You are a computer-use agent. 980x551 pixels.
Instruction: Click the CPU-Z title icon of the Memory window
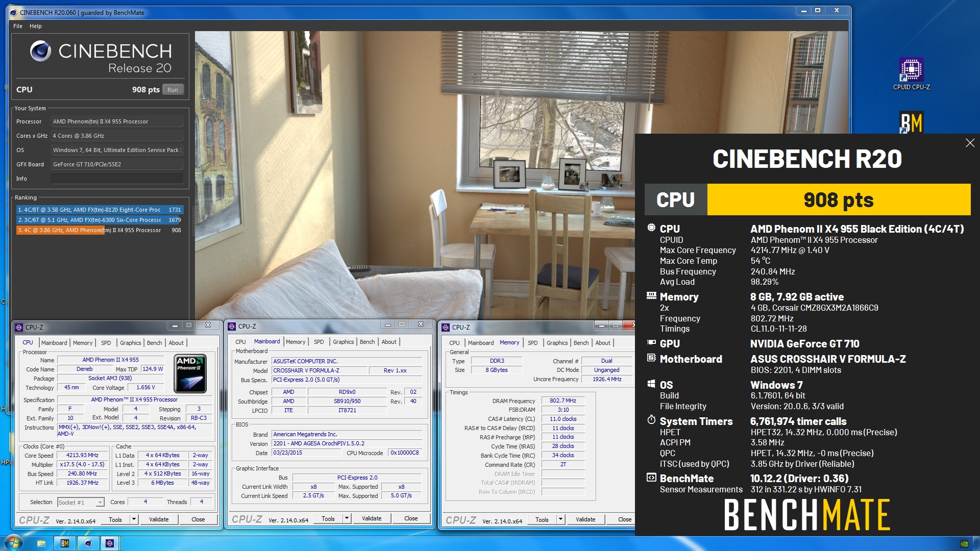(x=446, y=328)
